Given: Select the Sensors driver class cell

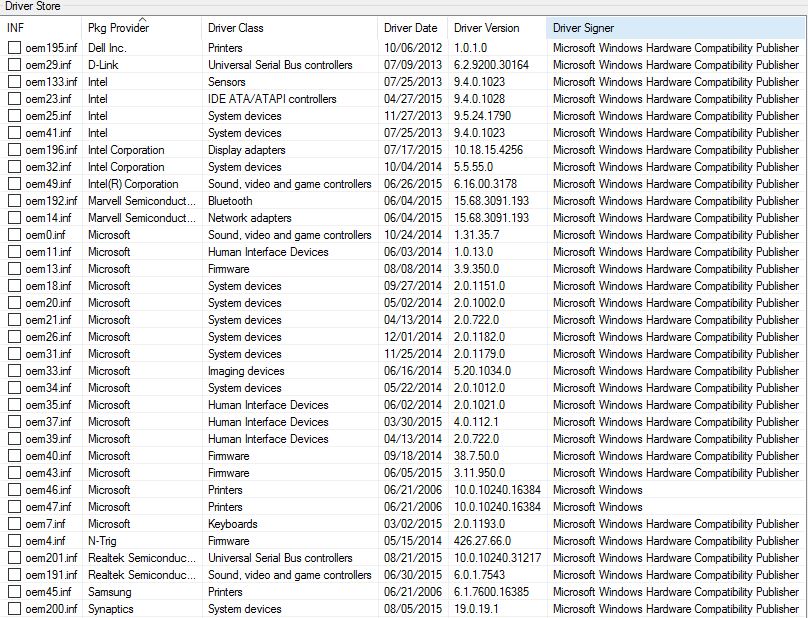Looking at the screenshot, I should pyautogui.click(x=227, y=82).
